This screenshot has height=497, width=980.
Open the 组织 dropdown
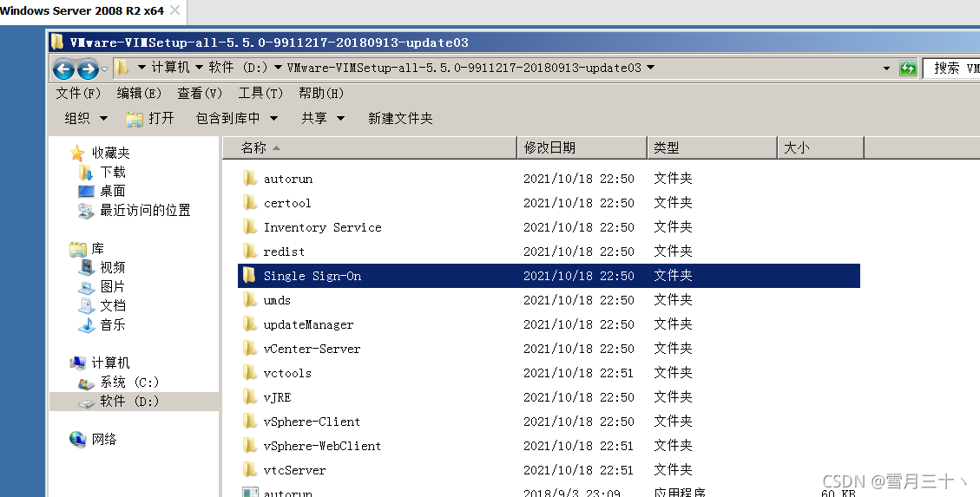(x=86, y=118)
